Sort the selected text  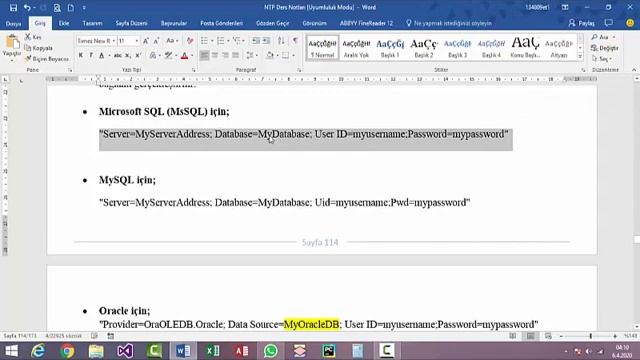click(281, 41)
